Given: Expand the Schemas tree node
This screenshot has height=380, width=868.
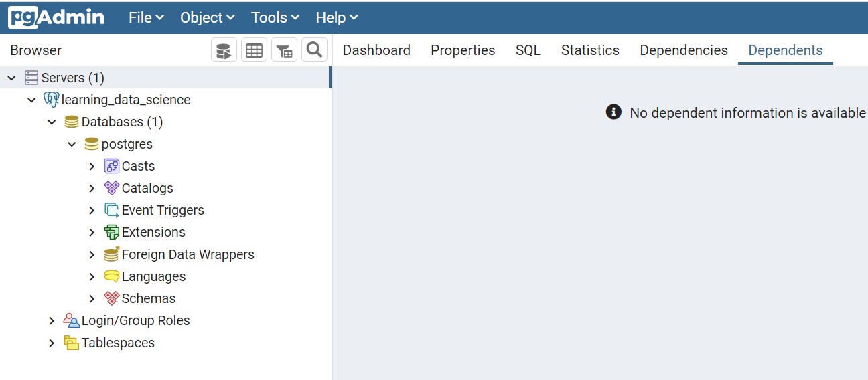Looking at the screenshot, I should [x=92, y=298].
